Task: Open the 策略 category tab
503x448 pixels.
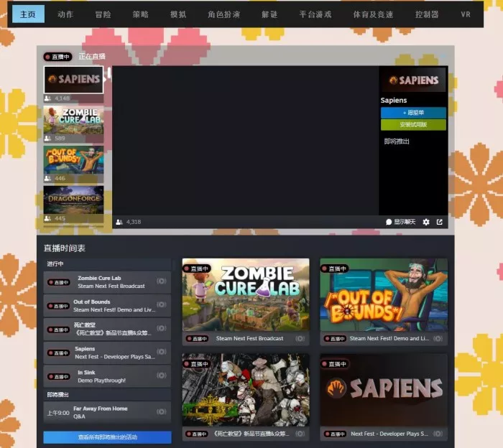Action: pyautogui.click(x=141, y=14)
